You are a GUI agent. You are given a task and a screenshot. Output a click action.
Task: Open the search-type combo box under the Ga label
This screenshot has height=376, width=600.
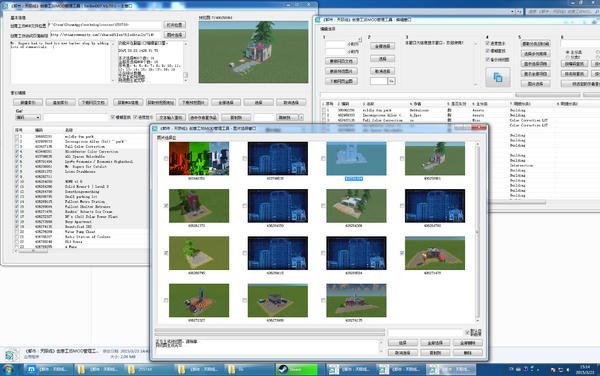(28, 117)
